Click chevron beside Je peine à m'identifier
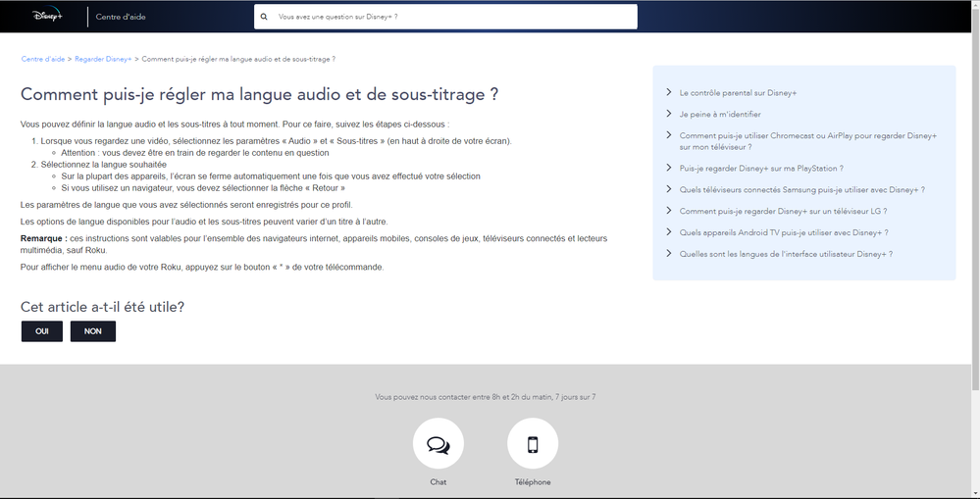Screen dimensions: 980x499 668,114
